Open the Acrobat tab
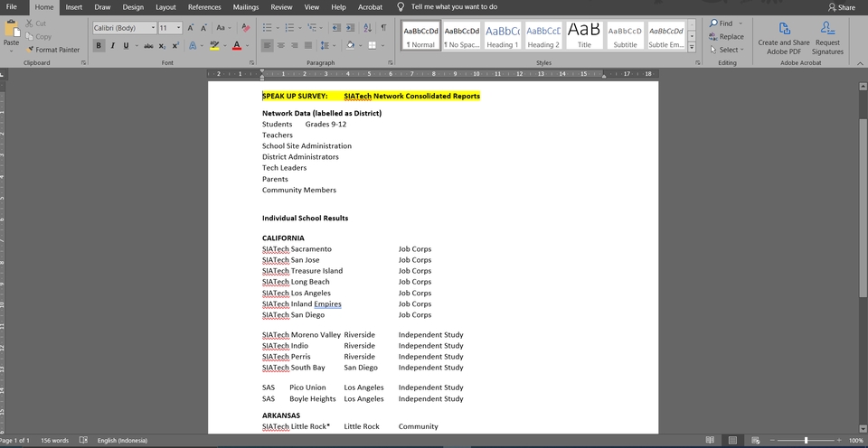This screenshot has height=448, width=868. (x=370, y=7)
